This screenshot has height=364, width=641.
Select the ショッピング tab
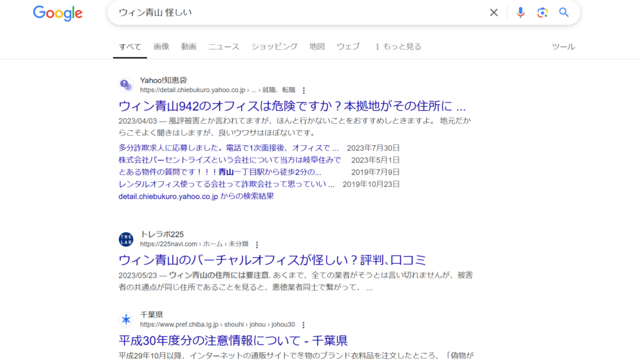(x=274, y=46)
